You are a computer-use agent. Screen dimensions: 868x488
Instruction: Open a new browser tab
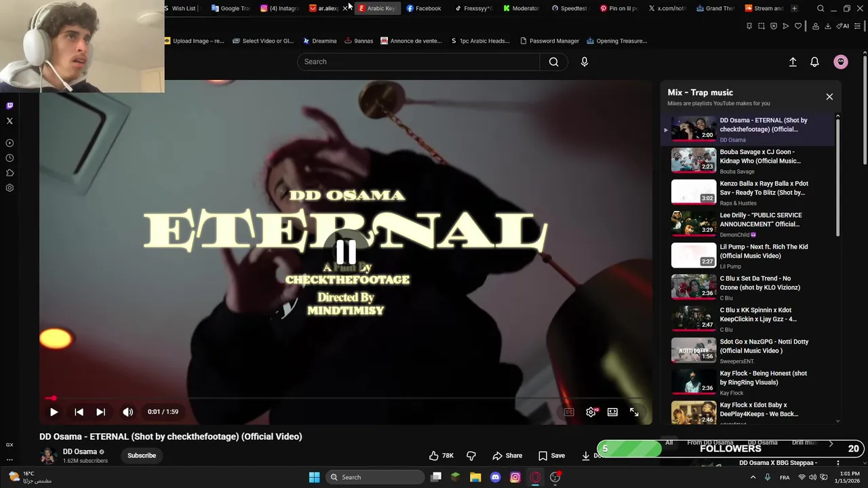click(x=794, y=8)
